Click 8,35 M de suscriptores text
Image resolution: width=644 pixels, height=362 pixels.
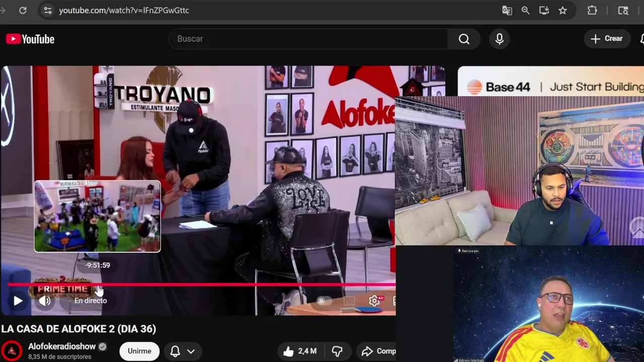[59, 356]
